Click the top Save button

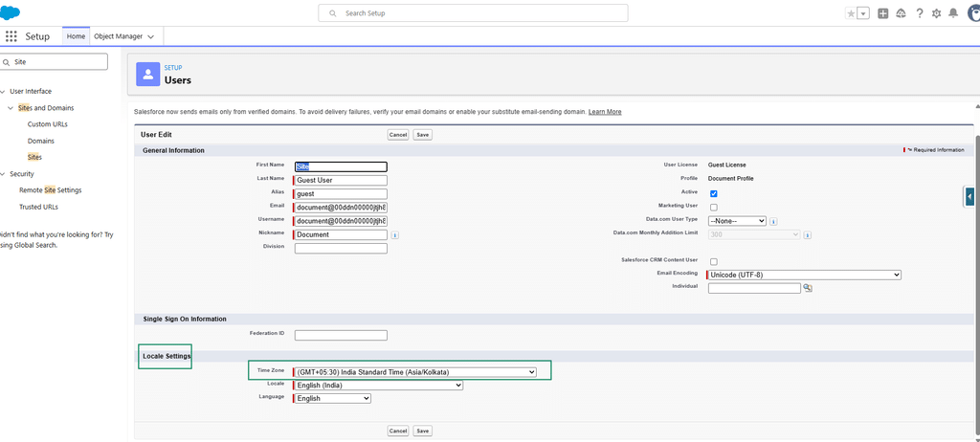pyautogui.click(x=423, y=135)
